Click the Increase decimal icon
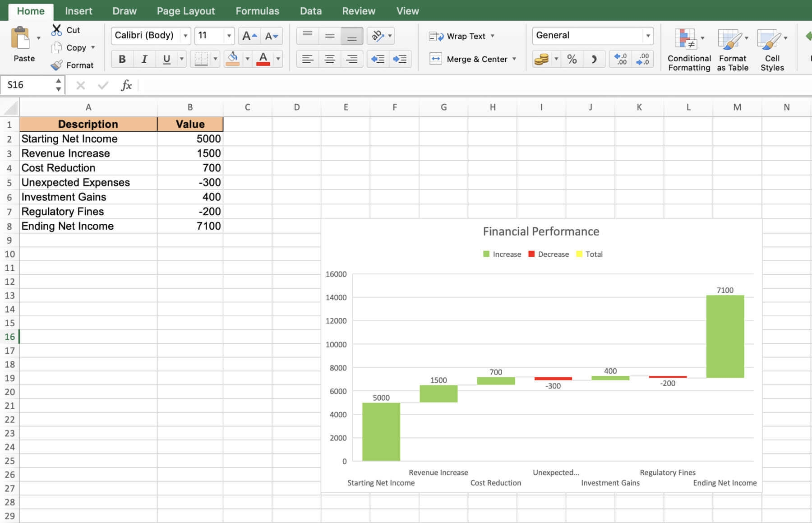 coord(620,59)
